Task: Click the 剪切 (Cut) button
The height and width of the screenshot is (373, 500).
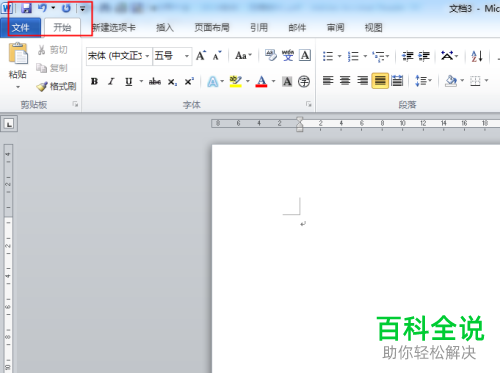Action: tap(52, 50)
